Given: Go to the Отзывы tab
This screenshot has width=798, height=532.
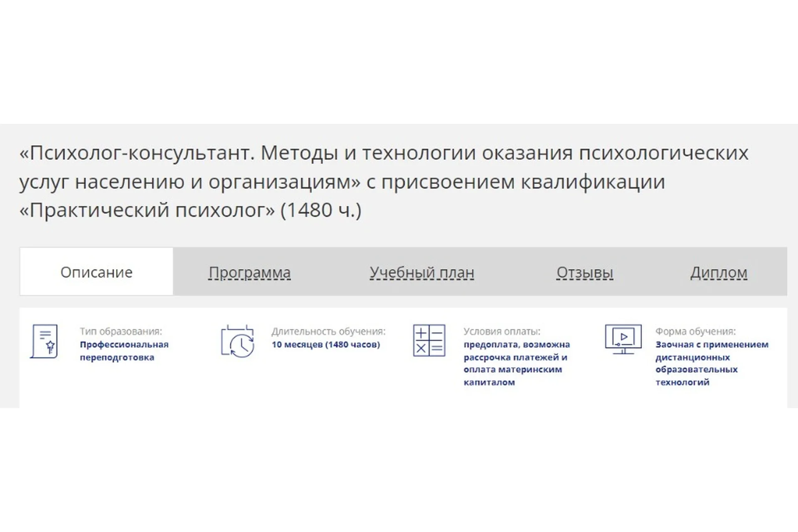Looking at the screenshot, I should [584, 273].
